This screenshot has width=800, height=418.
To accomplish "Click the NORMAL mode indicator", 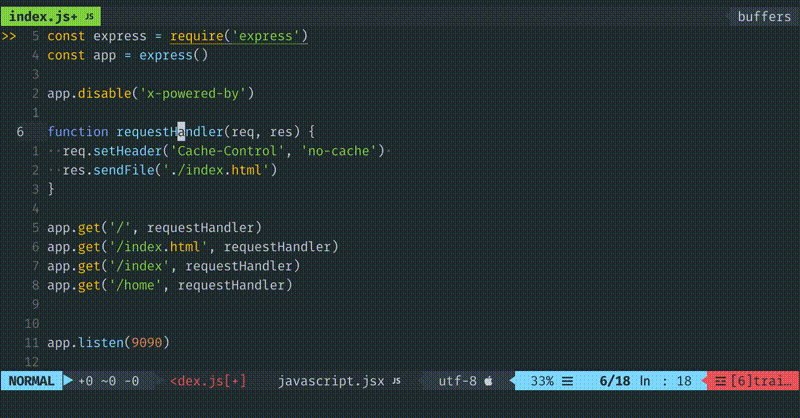I will [x=31, y=381].
